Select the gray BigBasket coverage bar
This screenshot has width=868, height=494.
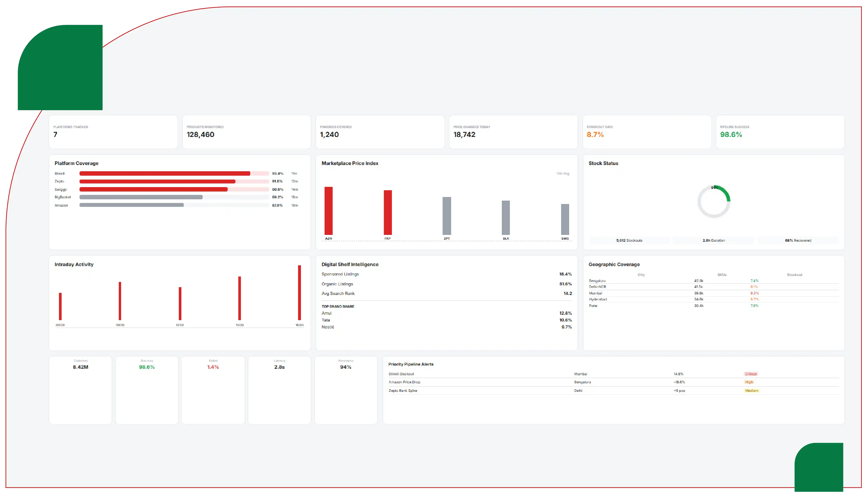tap(141, 197)
